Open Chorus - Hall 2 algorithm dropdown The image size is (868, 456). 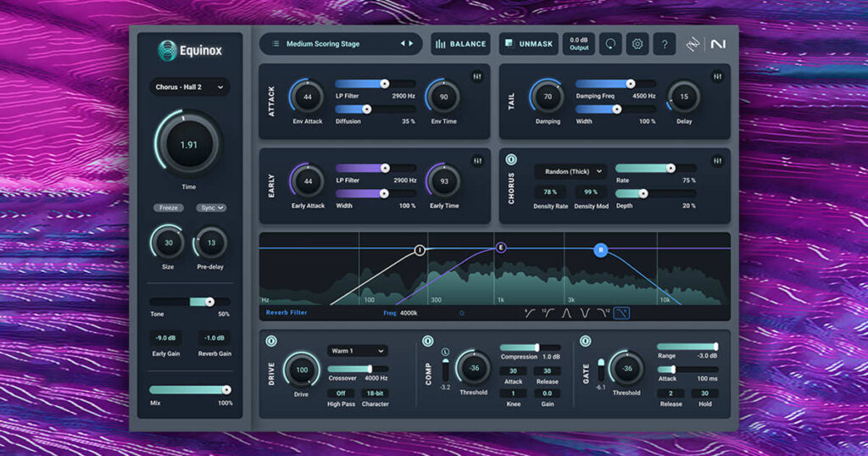189,87
